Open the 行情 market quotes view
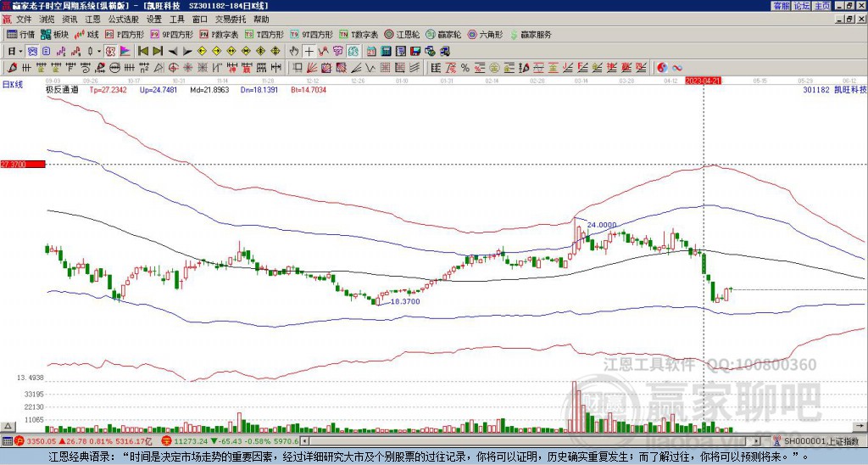Viewport: 868px width, 465px height. click(x=20, y=34)
